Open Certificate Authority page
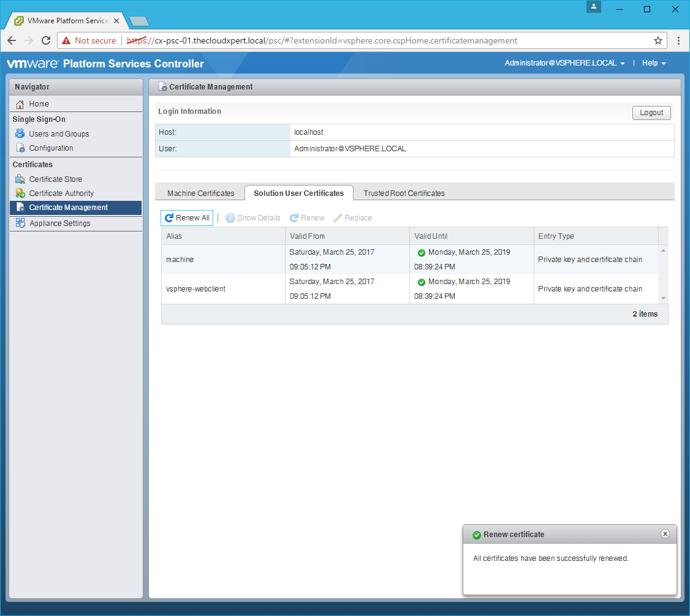 pyautogui.click(x=61, y=193)
